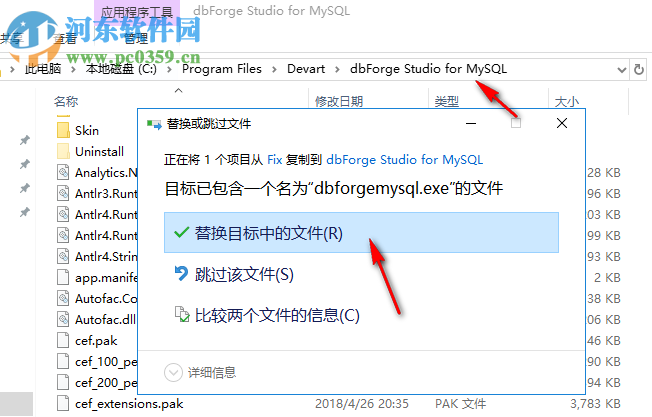The height and width of the screenshot is (417, 652).
Task: Select the Autofac.Co file icon
Action: 63,298
